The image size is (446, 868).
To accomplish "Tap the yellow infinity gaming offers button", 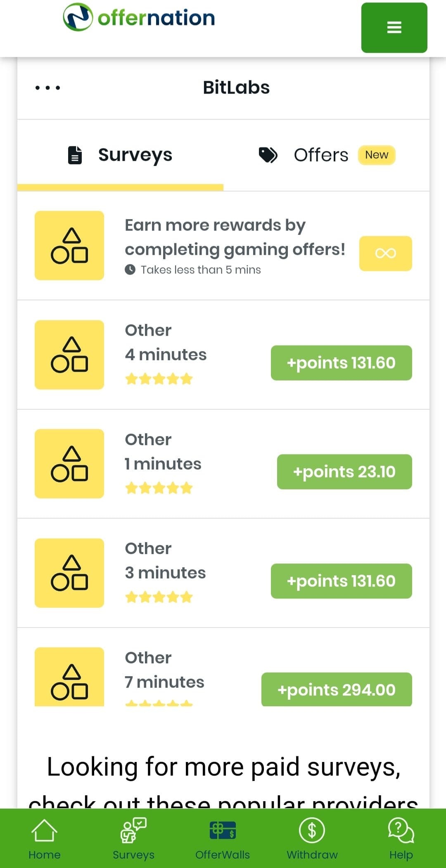I will pyautogui.click(x=385, y=253).
